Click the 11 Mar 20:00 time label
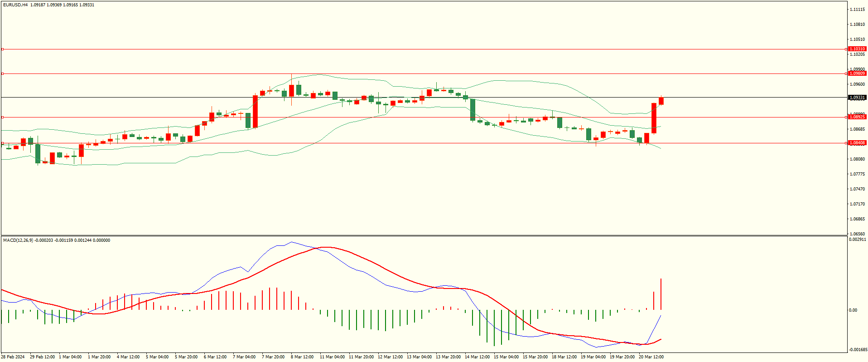 [361, 357]
